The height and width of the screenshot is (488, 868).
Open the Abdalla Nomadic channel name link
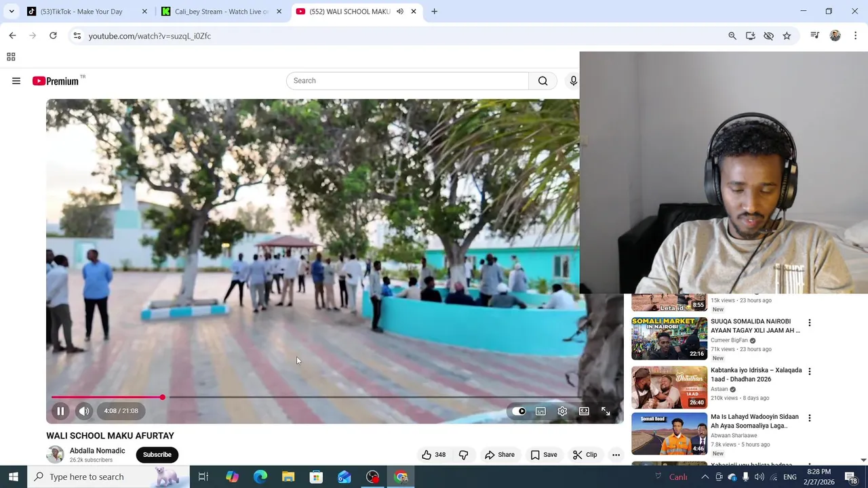[x=97, y=451]
